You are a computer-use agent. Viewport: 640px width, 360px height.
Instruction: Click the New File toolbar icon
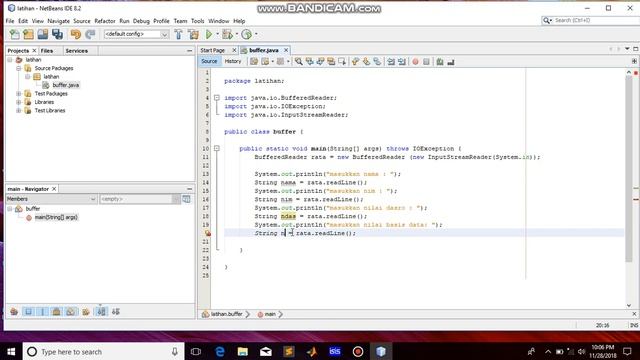(14, 34)
